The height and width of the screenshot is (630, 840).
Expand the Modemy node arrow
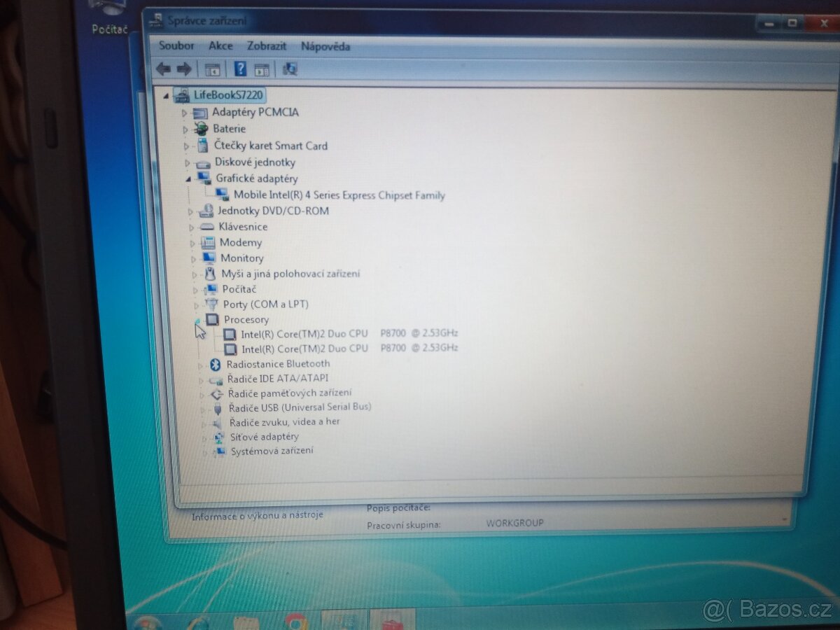click(193, 244)
